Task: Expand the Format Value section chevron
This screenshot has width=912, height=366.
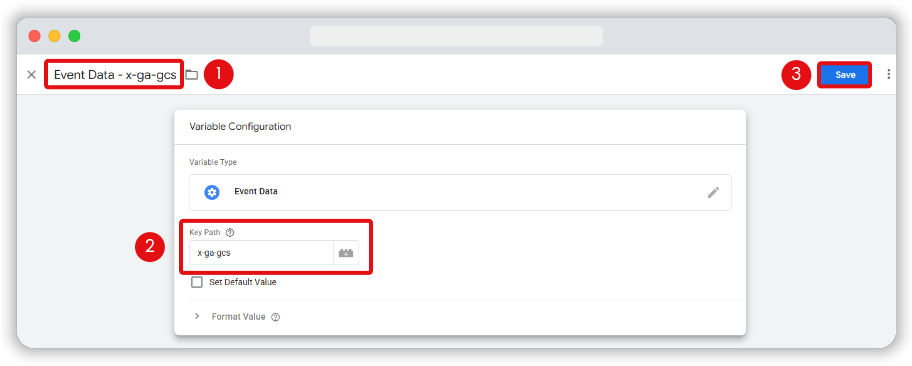Action: coord(197,316)
